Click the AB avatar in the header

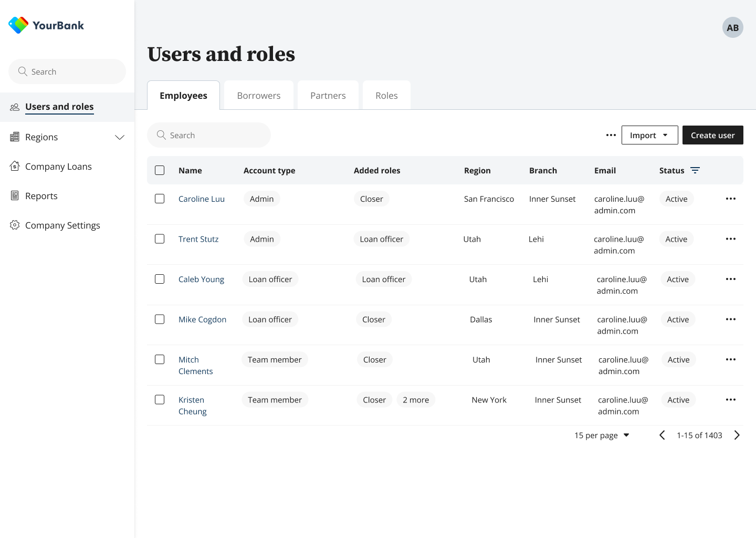pyautogui.click(x=732, y=27)
